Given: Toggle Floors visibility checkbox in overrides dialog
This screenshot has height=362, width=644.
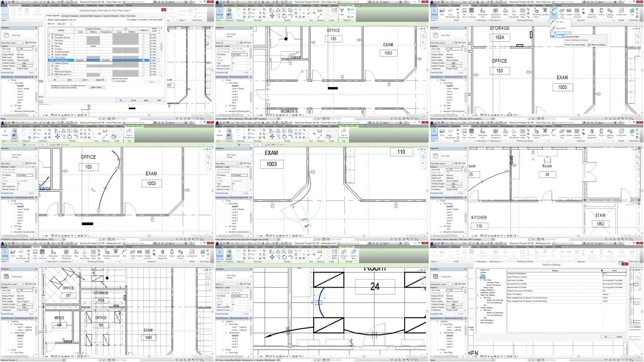Looking at the screenshot, I should [x=52, y=46].
